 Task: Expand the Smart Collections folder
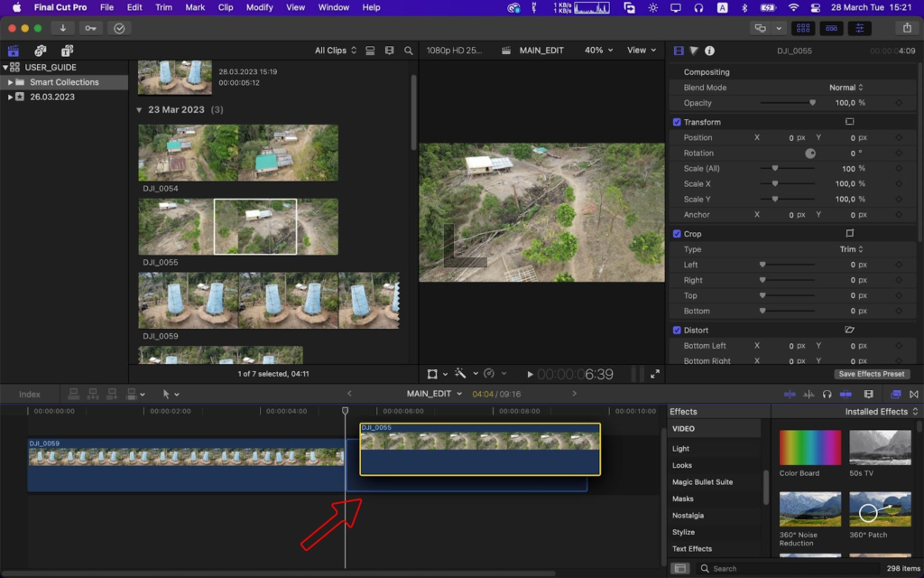tap(10, 82)
